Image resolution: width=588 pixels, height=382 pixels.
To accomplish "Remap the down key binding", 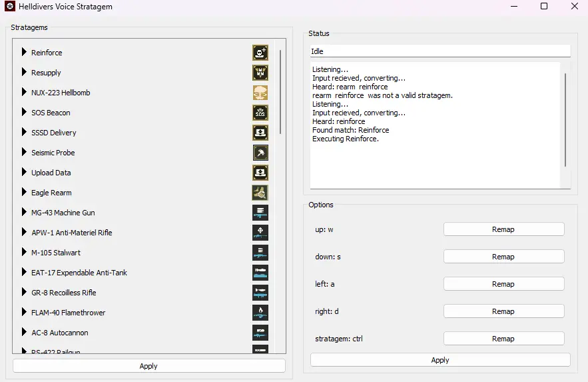I will point(503,257).
